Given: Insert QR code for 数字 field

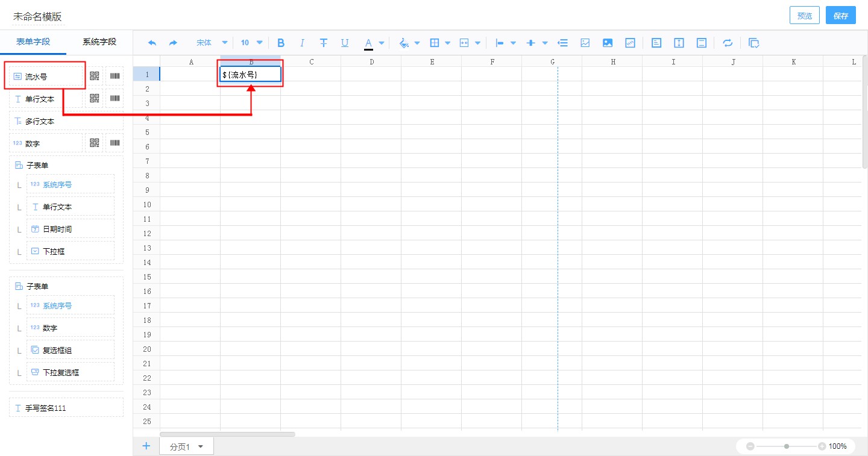Looking at the screenshot, I should [95, 143].
